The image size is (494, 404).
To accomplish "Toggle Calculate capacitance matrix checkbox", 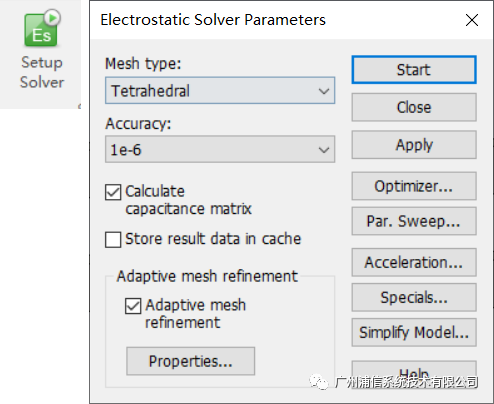I will click(113, 192).
